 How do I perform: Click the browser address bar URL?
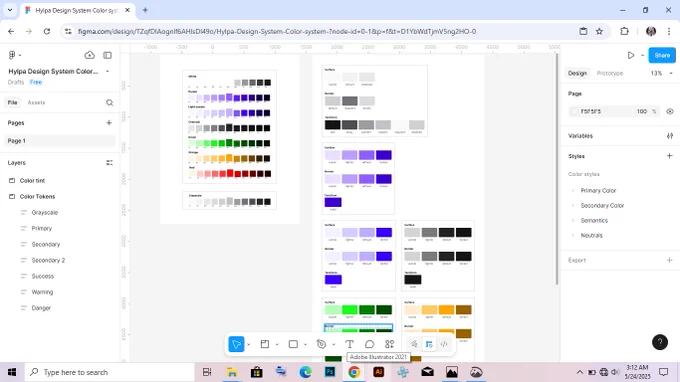click(x=277, y=31)
